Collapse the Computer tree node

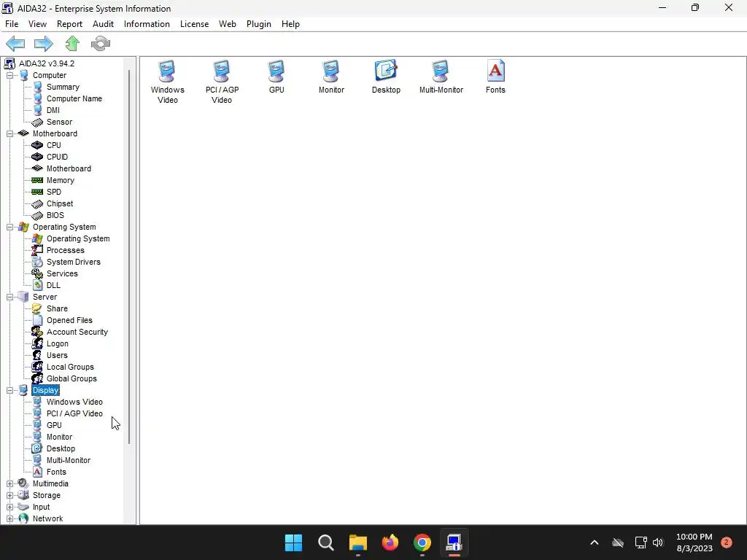pos(9,75)
